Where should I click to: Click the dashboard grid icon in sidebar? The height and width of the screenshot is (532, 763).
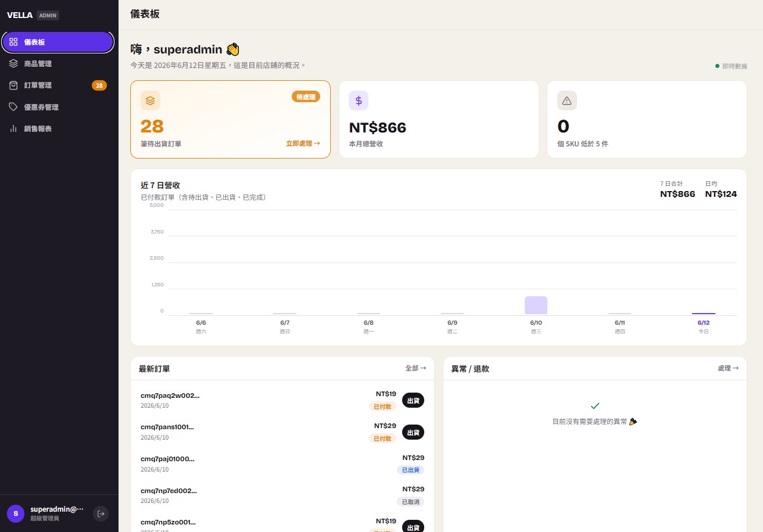(13, 42)
